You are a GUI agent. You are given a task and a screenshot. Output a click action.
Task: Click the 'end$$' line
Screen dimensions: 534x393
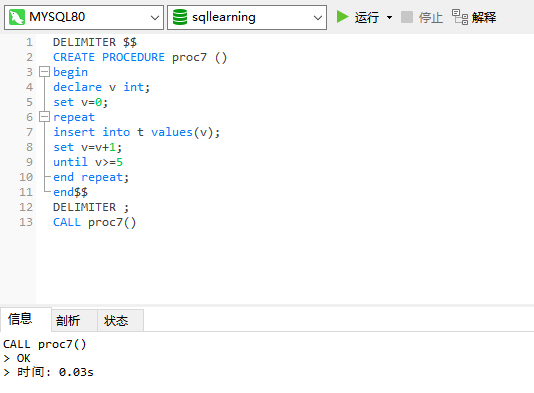[70, 192]
